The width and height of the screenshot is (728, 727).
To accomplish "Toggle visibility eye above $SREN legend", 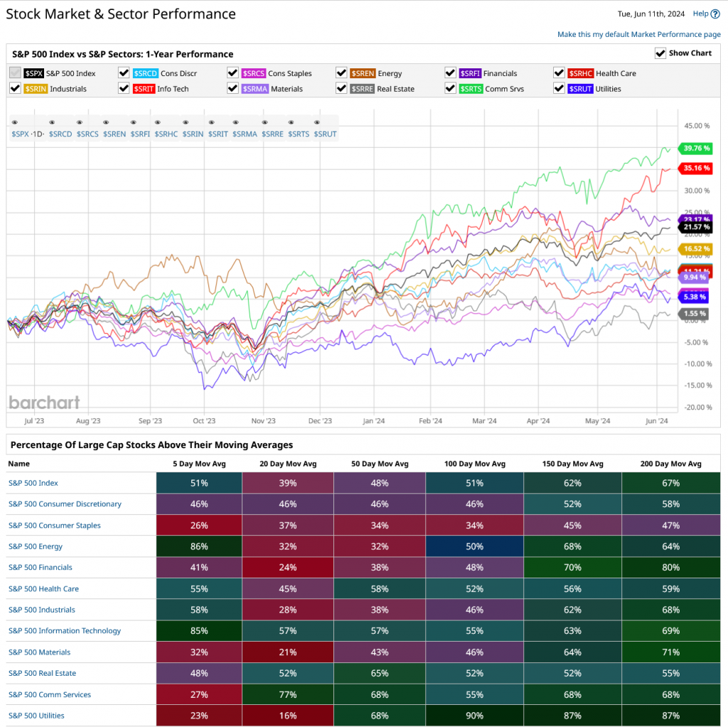I will [x=106, y=122].
